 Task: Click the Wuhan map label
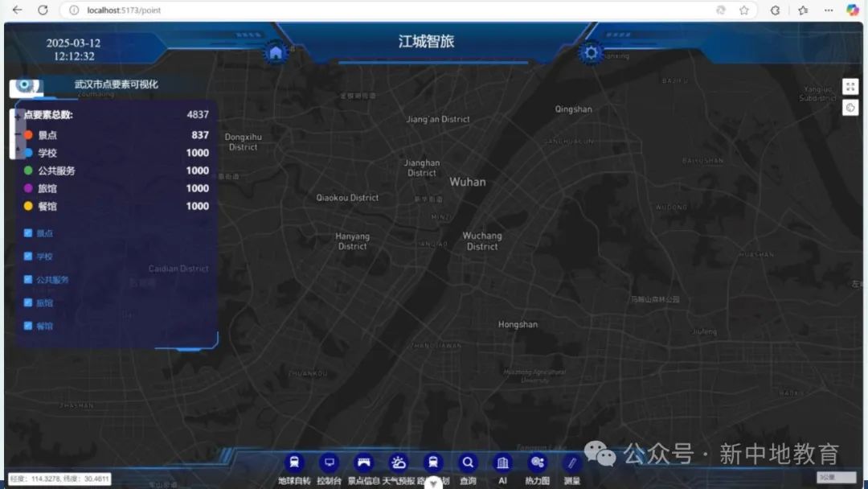tap(468, 182)
